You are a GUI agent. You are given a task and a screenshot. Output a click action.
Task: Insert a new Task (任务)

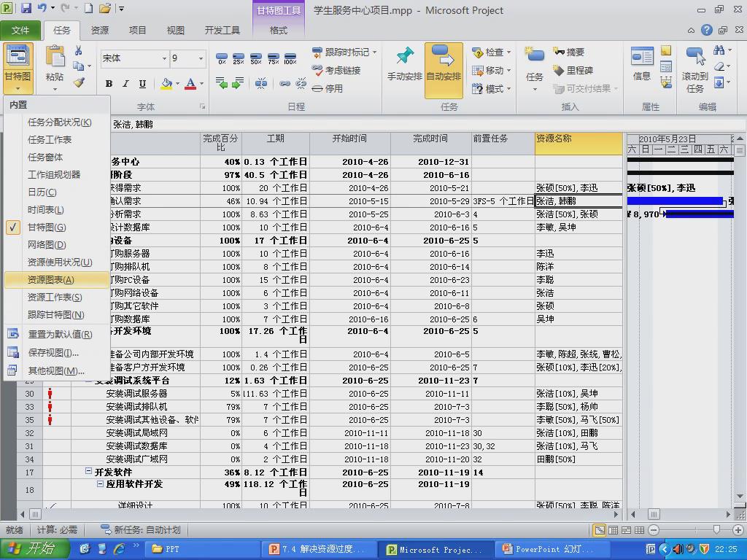pos(535,69)
